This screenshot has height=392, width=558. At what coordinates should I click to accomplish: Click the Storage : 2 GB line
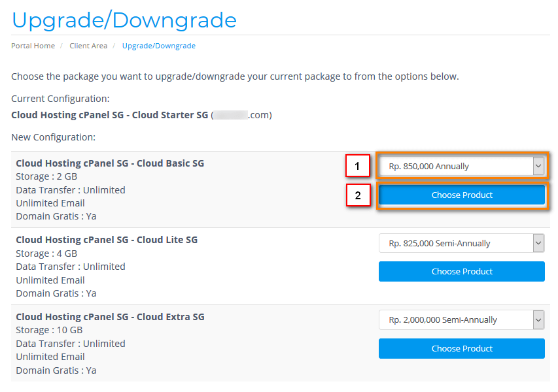[x=46, y=176]
